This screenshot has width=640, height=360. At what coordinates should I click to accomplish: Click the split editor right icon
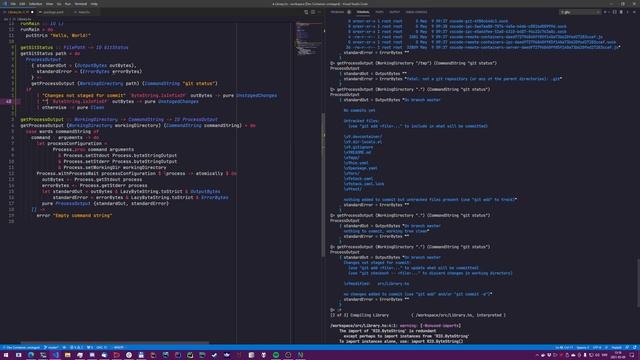[x=313, y=12]
